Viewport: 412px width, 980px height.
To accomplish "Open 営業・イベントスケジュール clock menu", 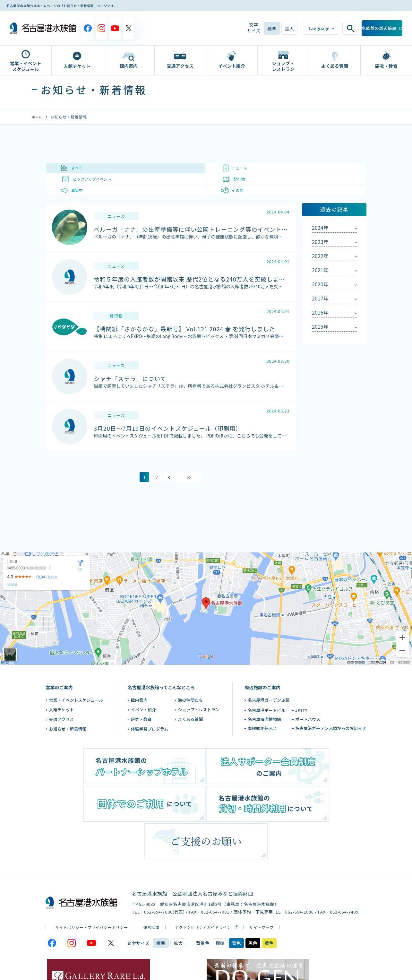I will pos(25,61).
